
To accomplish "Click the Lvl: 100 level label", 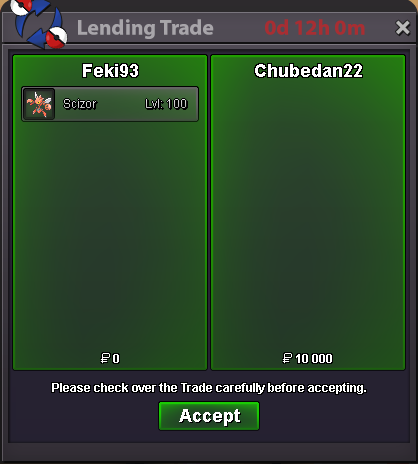I will [x=166, y=104].
